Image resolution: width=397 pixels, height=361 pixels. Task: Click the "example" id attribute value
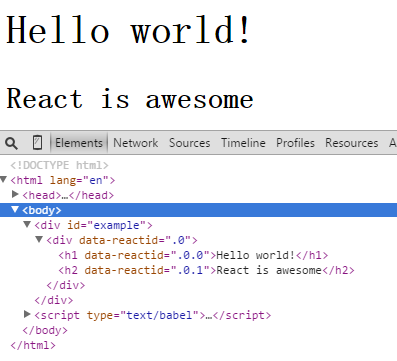pyautogui.click(x=116, y=225)
